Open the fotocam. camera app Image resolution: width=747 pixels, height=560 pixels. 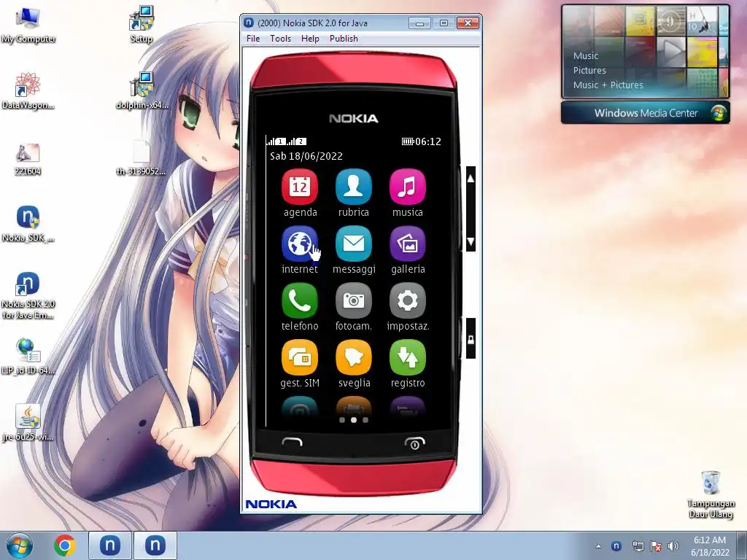click(x=354, y=300)
